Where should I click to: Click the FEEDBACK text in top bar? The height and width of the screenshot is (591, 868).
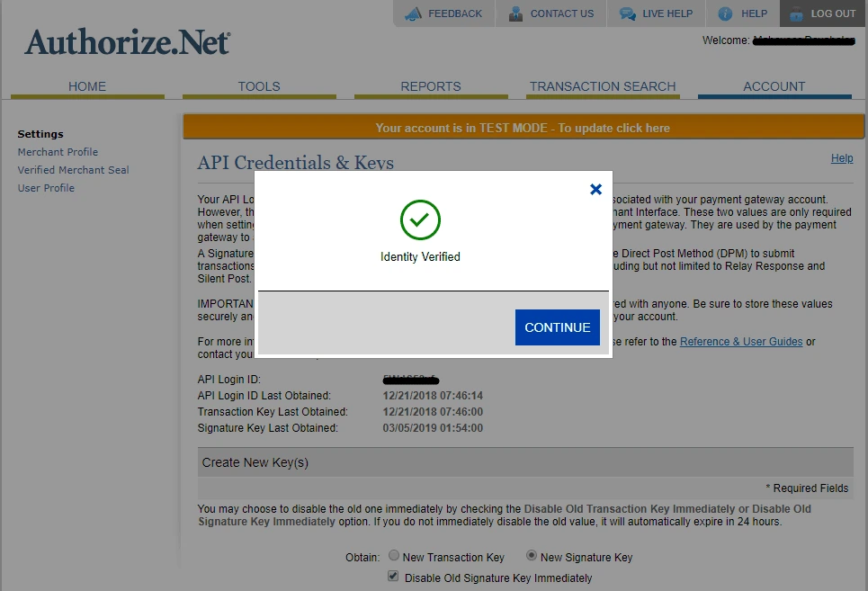(x=455, y=13)
